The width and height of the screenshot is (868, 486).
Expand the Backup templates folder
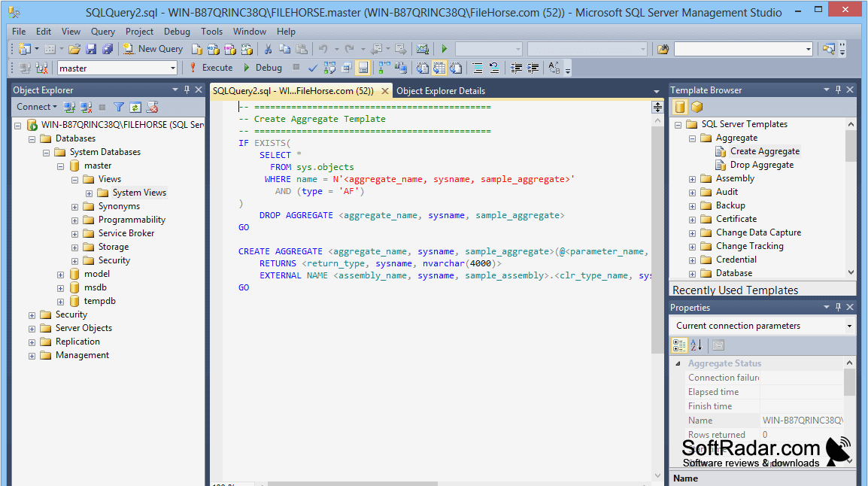(x=692, y=206)
